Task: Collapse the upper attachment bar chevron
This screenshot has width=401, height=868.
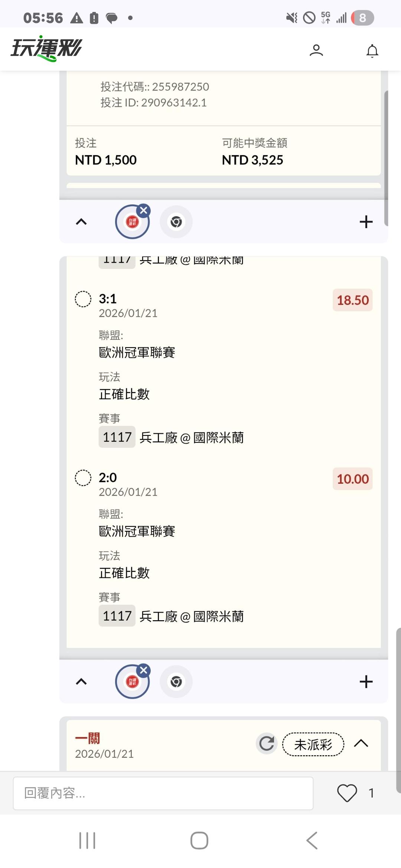Action: point(81,222)
